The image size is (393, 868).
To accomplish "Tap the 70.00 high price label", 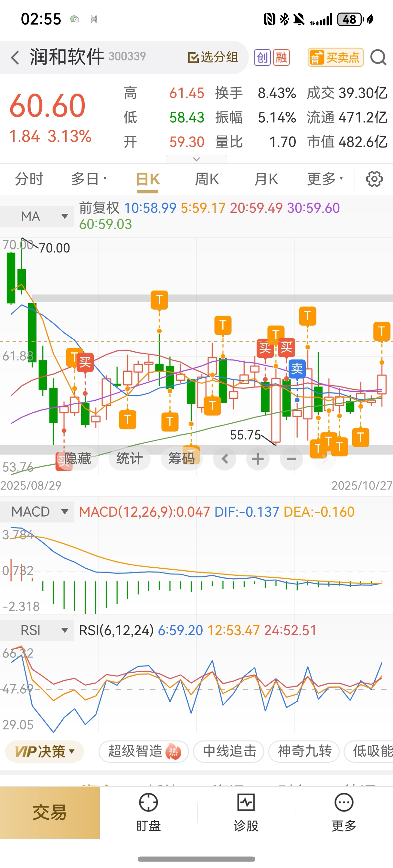I will [54, 248].
